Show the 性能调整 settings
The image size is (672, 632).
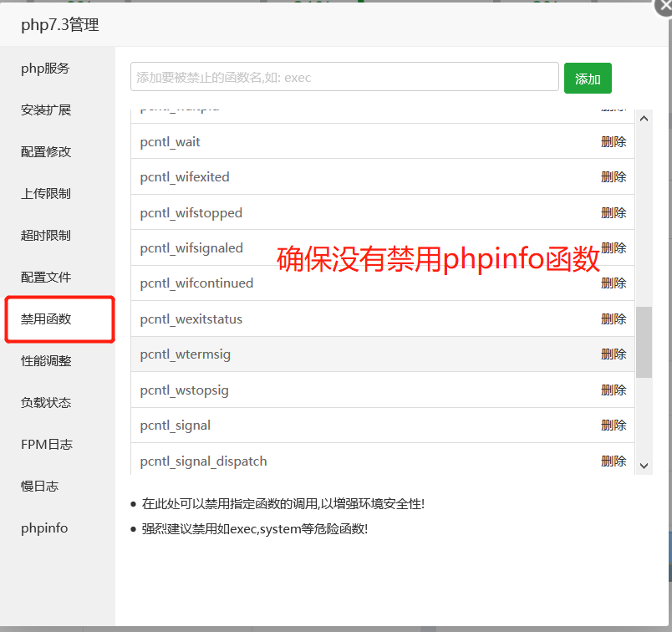click(x=46, y=361)
